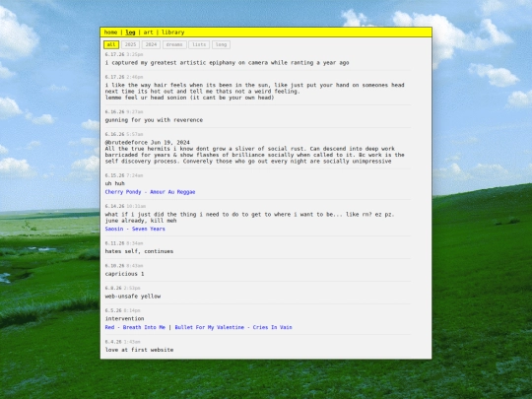
Task: Click 'i like the way hair feels' line
Action: [254, 85]
